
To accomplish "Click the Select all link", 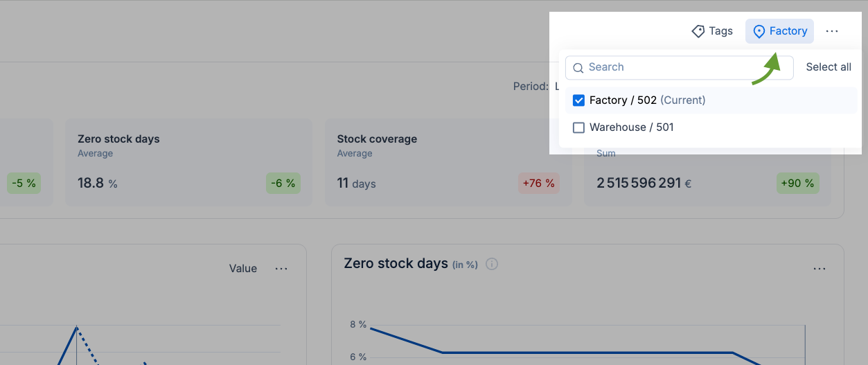I will point(829,67).
